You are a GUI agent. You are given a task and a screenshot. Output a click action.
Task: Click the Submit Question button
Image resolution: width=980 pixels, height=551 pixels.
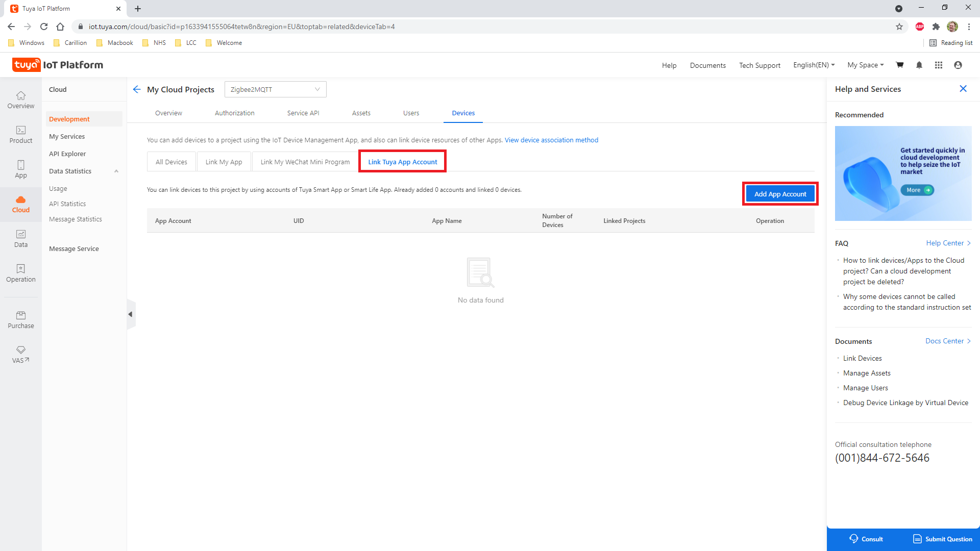coord(942,539)
